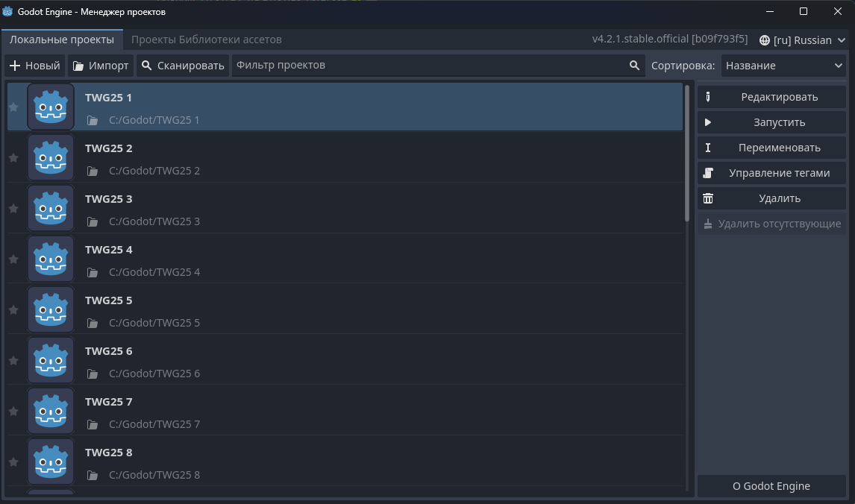855x504 pixels.
Task: Click the Godot icon of TWG25 7
Action: pos(51,411)
